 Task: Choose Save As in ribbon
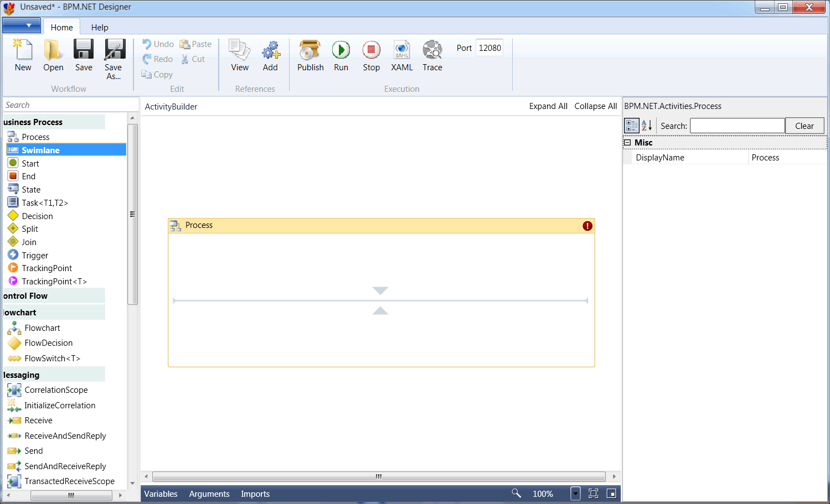115,60
